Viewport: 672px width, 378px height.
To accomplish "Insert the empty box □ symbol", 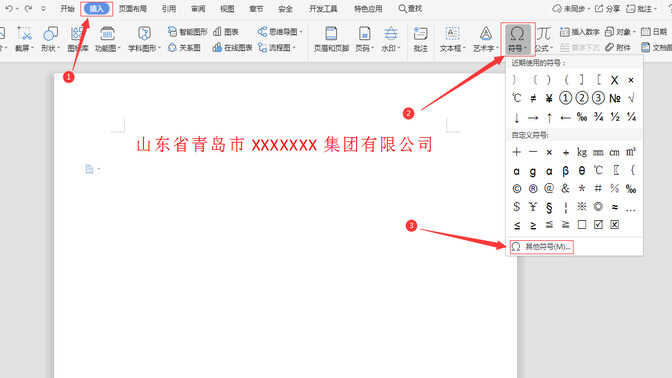I will coord(582,225).
